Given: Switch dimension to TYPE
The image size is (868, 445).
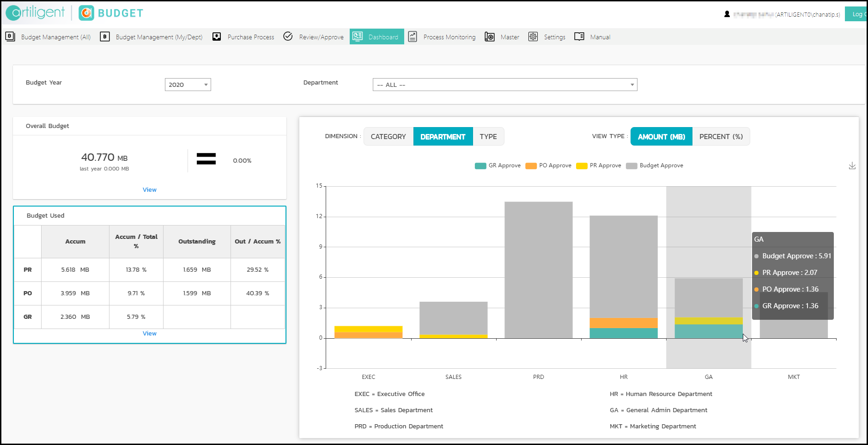Looking at the screenshot, I should [x=488, y=136].
